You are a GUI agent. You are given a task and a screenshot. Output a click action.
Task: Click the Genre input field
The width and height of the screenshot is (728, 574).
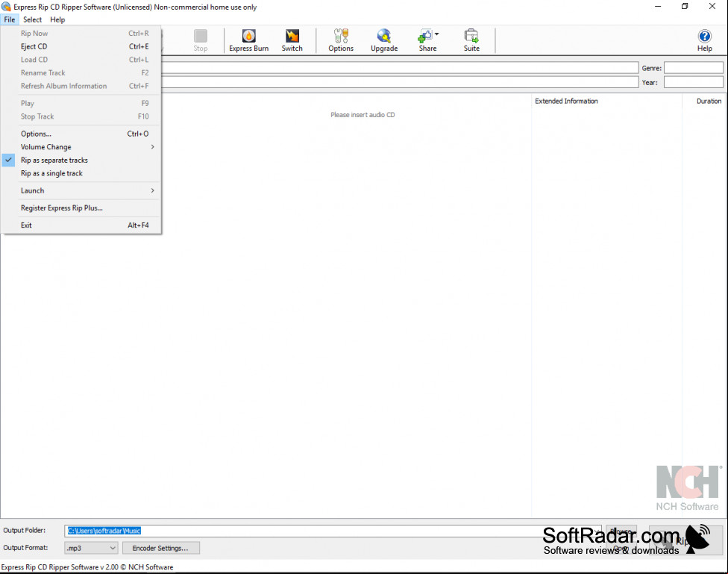pyautogui.click(x=693, y=68)
